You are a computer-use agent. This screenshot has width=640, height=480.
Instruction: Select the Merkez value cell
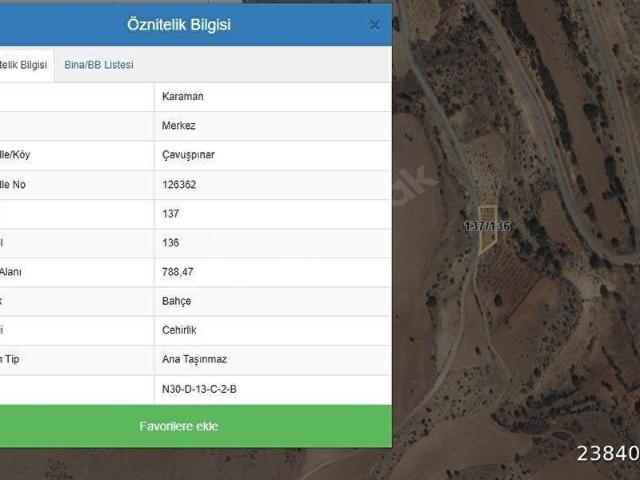(273, 126)
